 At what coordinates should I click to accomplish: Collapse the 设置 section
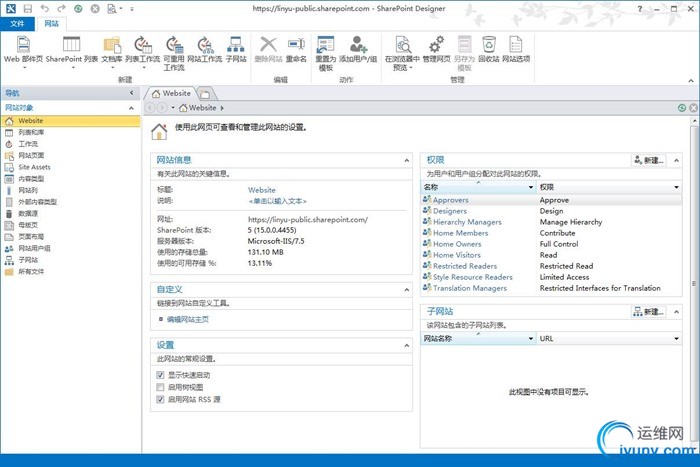pyautogui.click(x=406, y=345)
